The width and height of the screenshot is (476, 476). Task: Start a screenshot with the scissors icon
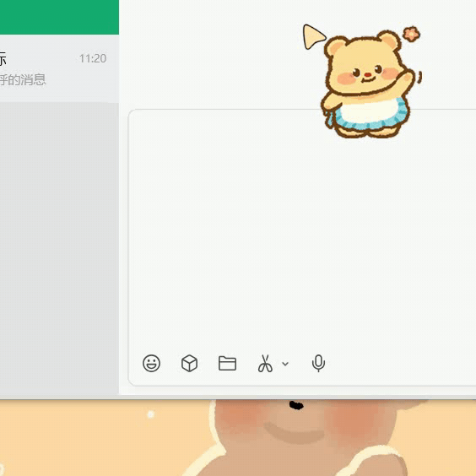point(265,364)
